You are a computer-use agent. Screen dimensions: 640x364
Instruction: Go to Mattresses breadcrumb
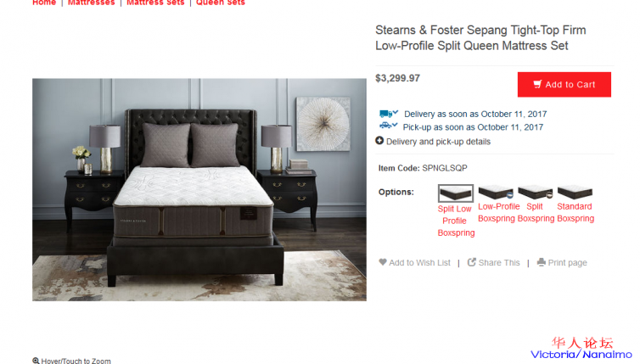[92, 3]
